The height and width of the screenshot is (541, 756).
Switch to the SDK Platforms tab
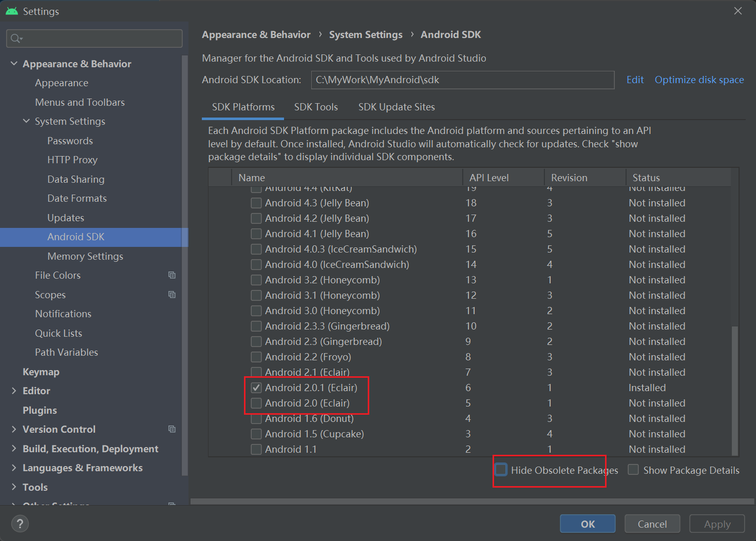coord(243,107)
